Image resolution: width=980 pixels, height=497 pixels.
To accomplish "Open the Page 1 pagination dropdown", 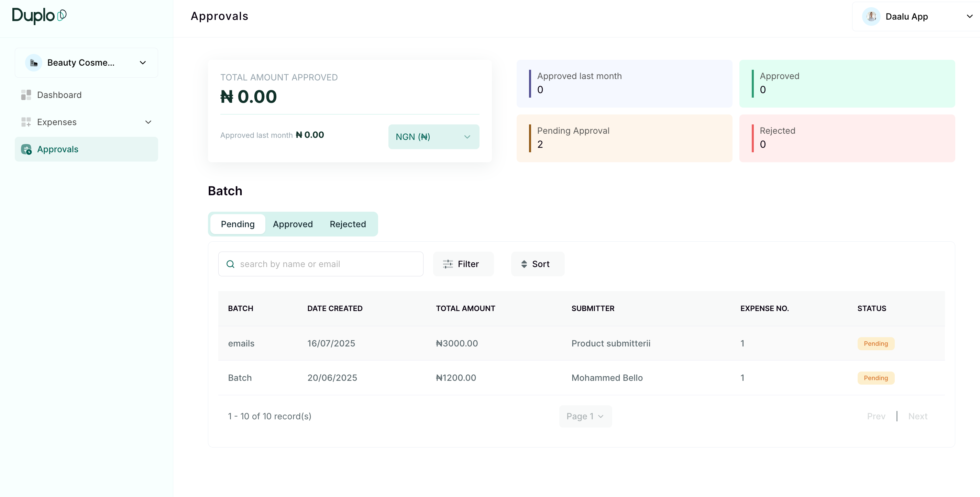I will 585,416.
